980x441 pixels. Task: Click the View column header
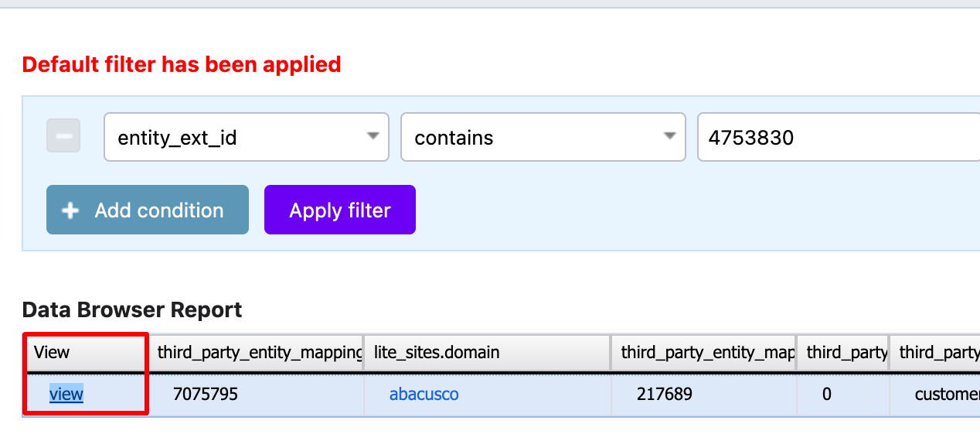pyautogui.click(x=85, y=353)
